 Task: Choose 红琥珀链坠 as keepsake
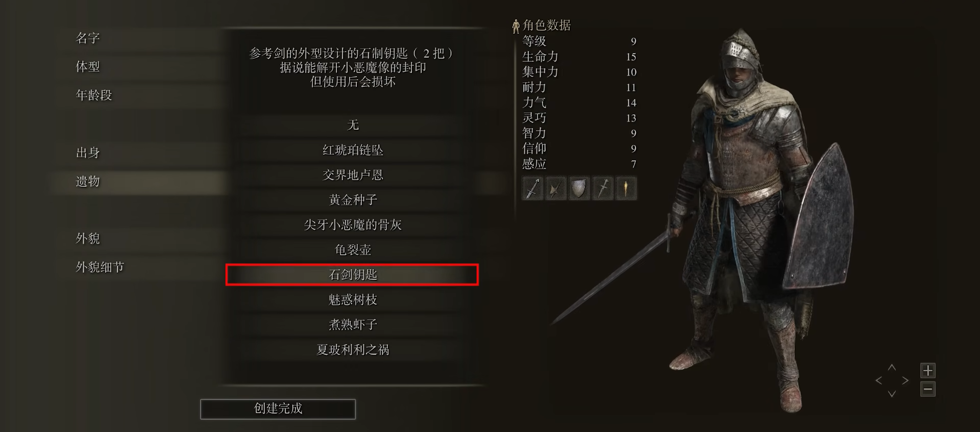tap(353, 150)
